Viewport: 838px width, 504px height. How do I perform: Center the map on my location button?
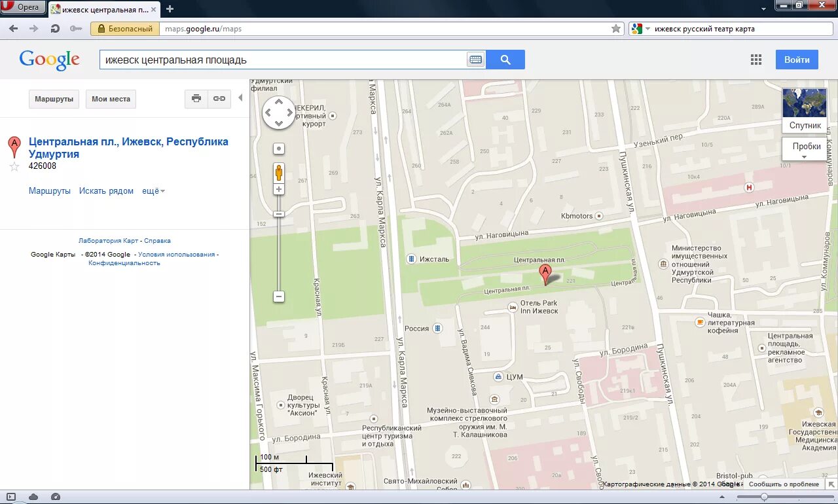[279, 149]
